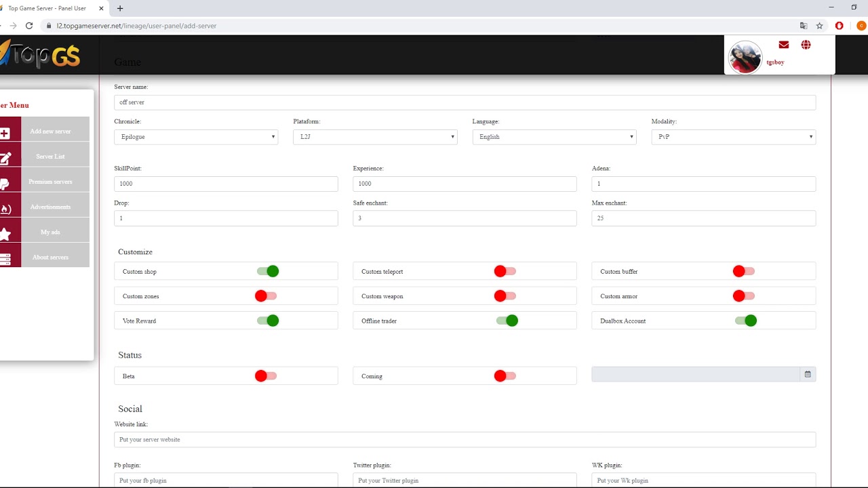
Task: Turn off the Offline trader switch
Action: click(507, 321)
